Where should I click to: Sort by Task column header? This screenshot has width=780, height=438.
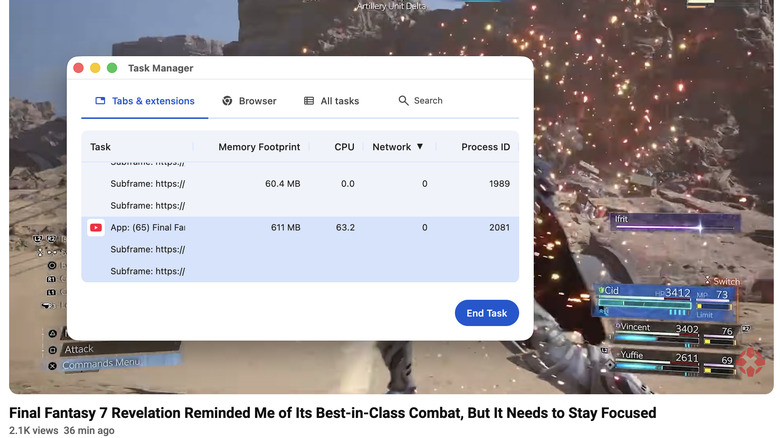click(100, 147)
